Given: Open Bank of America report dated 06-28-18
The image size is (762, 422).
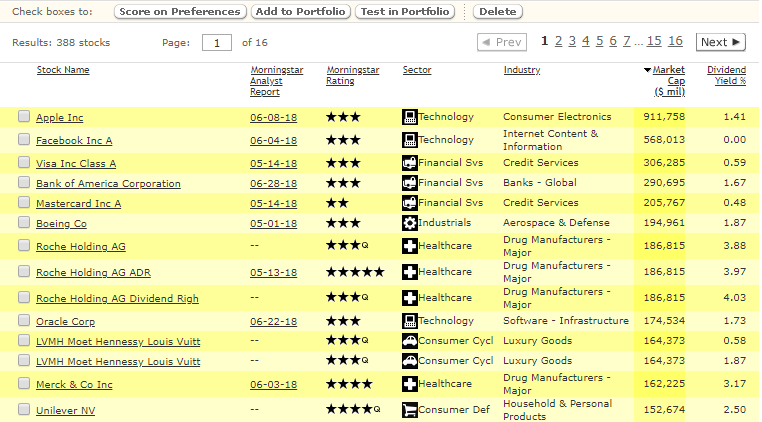Looking at the screenshot, I should [274, 184].
